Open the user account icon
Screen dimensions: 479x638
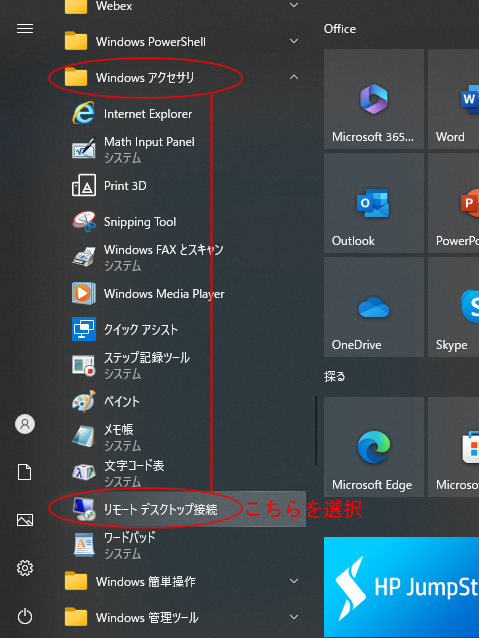(25, 424)
